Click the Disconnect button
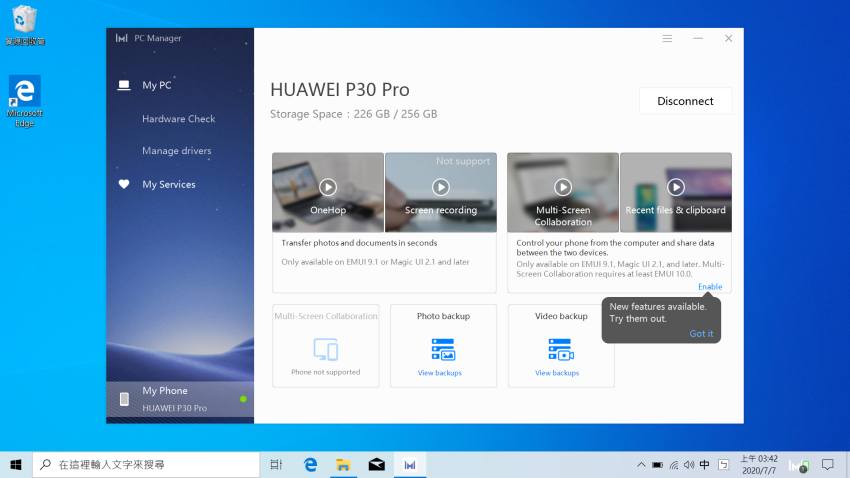Screen dimensions: 850x478 685,101
